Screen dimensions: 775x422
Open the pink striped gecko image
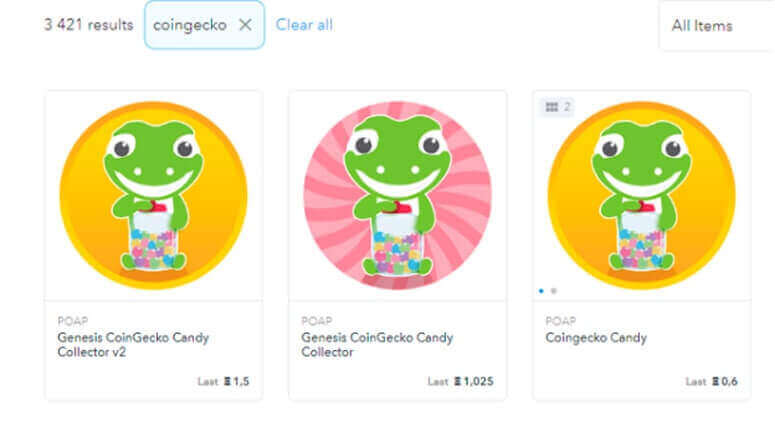(397, 195)
